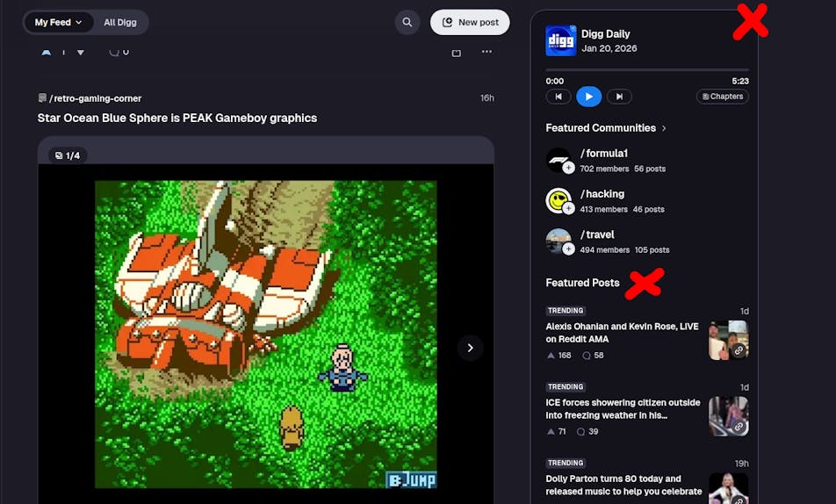The height and width of the screenshot is (504, 836).
Task: Join the /formula1 community with plus badge
Action: point(568,168)
